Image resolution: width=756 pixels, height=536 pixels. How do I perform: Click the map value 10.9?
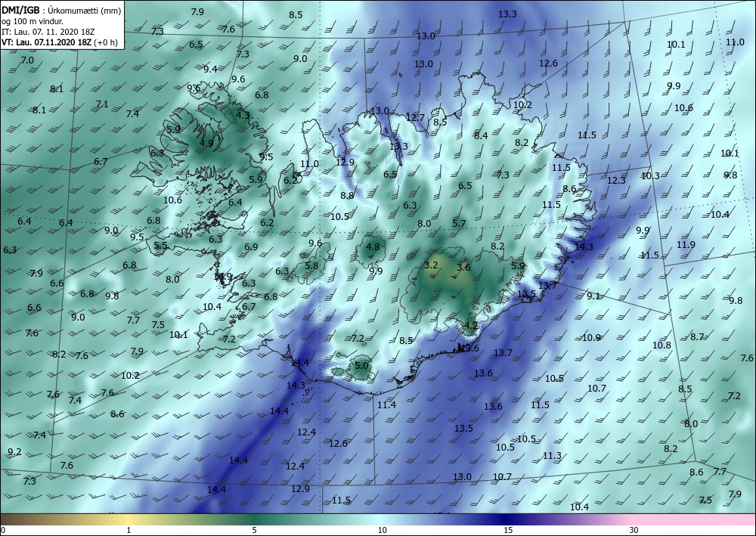pyautogui.click(x=591, y=337)
